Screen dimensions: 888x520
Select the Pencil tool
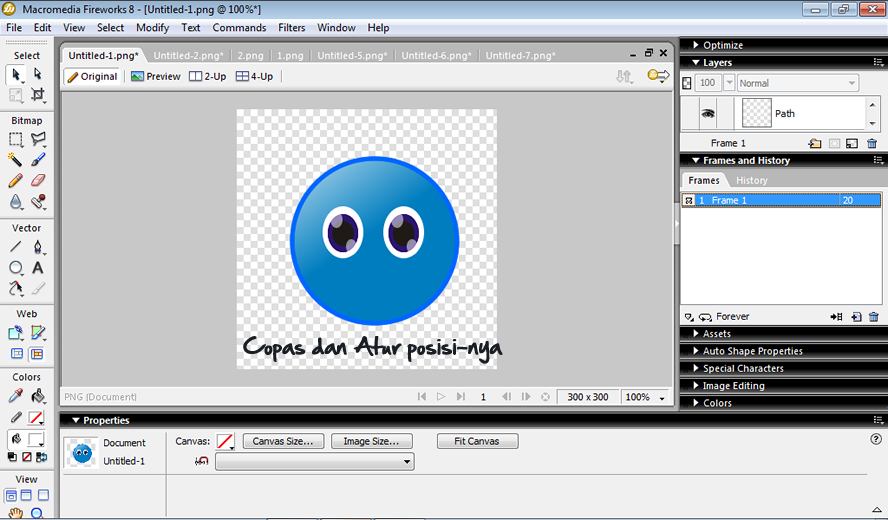[15, 181]
